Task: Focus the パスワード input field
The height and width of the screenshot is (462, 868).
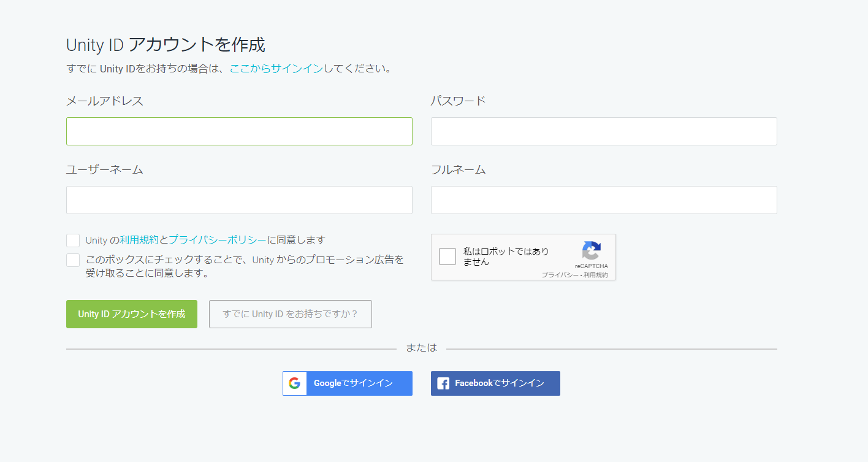Action: 604,131
